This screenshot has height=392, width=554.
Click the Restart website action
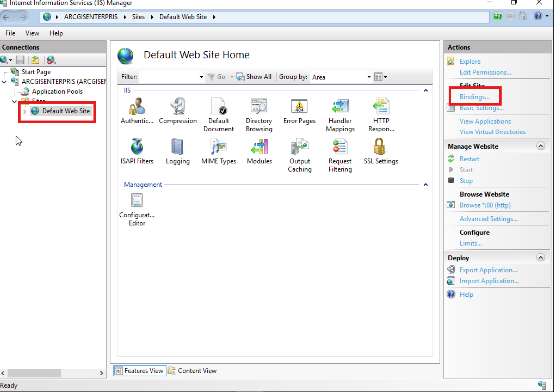(469, 159)
